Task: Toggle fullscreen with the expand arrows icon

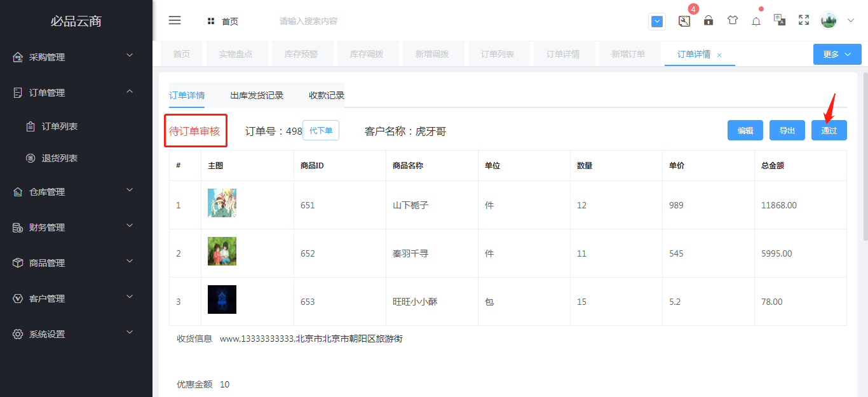Action: click(x=804, y=20)
